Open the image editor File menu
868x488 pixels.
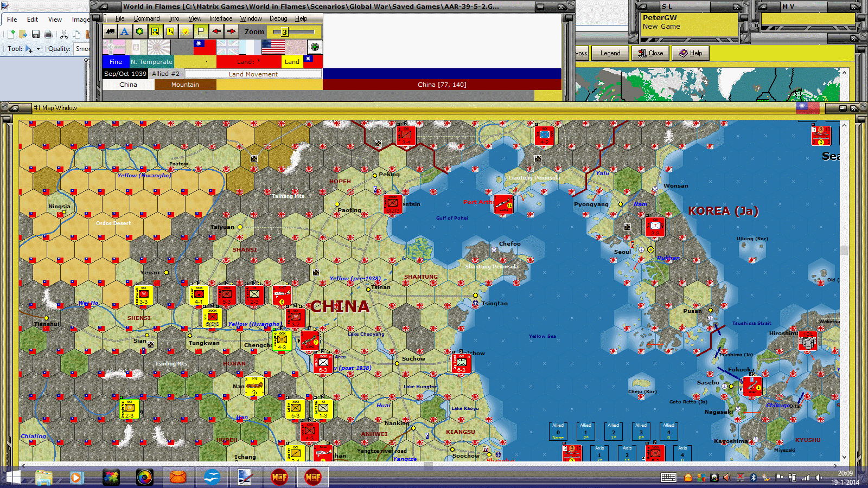coord(12,20)
